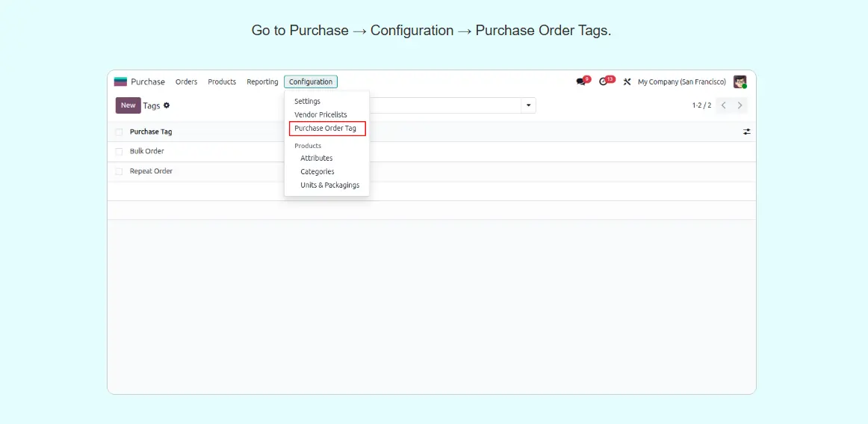Go to the previous page arrow

coord(723,105)
